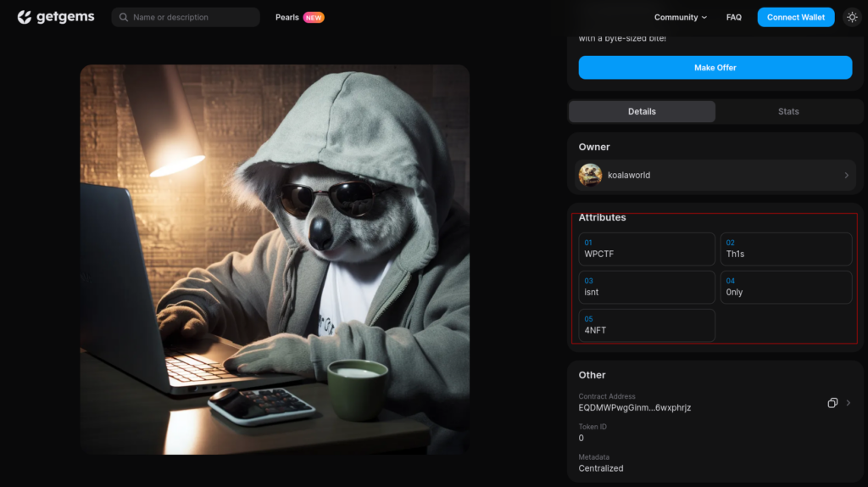
Task: Open contract address chevron arrow
Action: (x=848, y=403)
